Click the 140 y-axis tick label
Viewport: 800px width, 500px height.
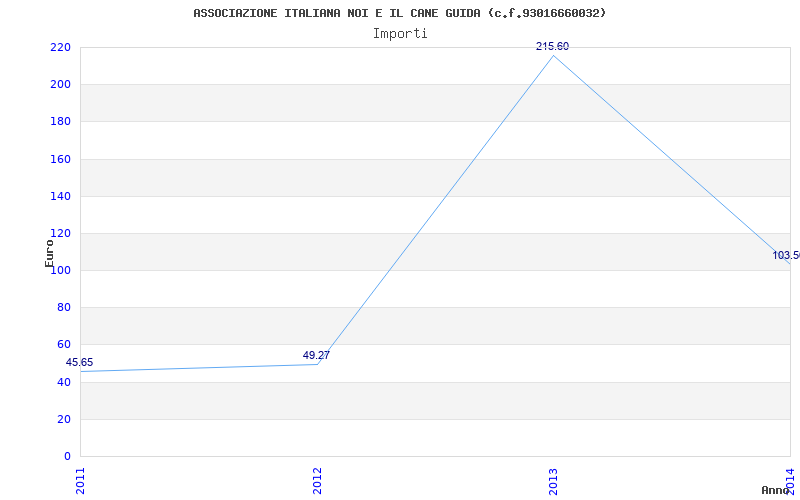tap(60, 196)
